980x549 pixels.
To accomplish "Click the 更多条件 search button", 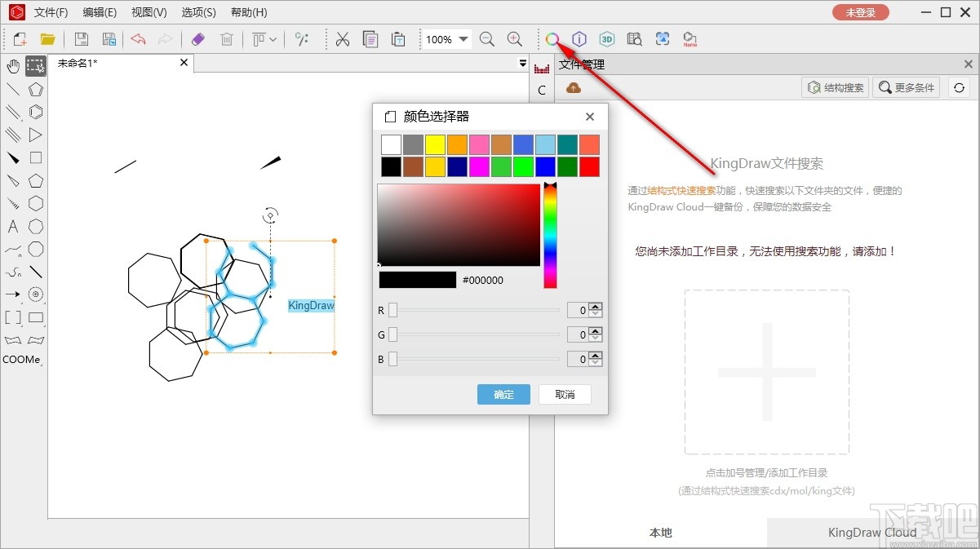I will click(906, 87).
